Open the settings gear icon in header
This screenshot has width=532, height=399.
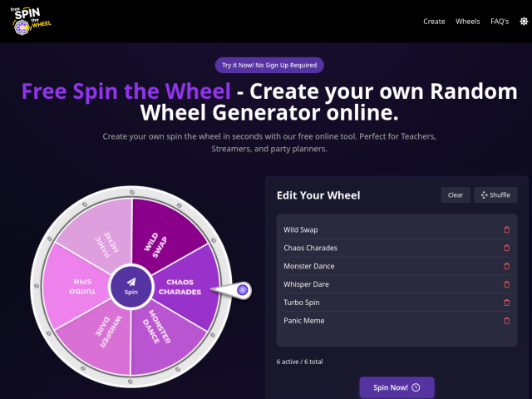click(524, 22)
